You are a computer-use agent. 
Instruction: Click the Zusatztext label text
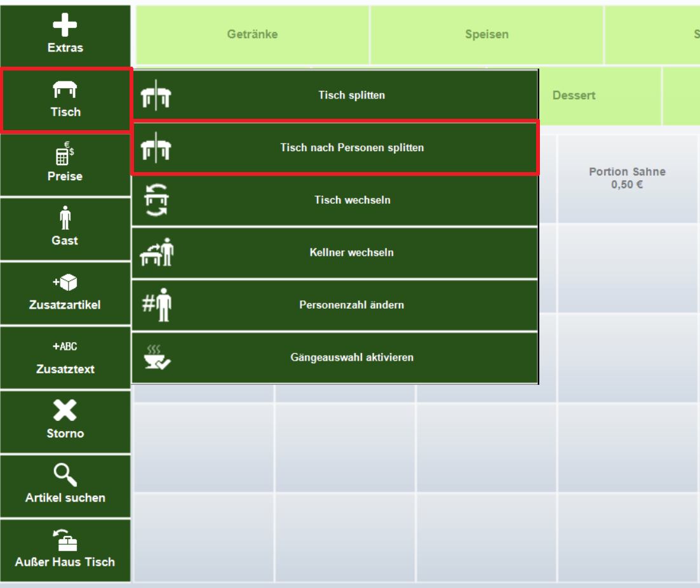pyautogui.click(x=65, y=369)
